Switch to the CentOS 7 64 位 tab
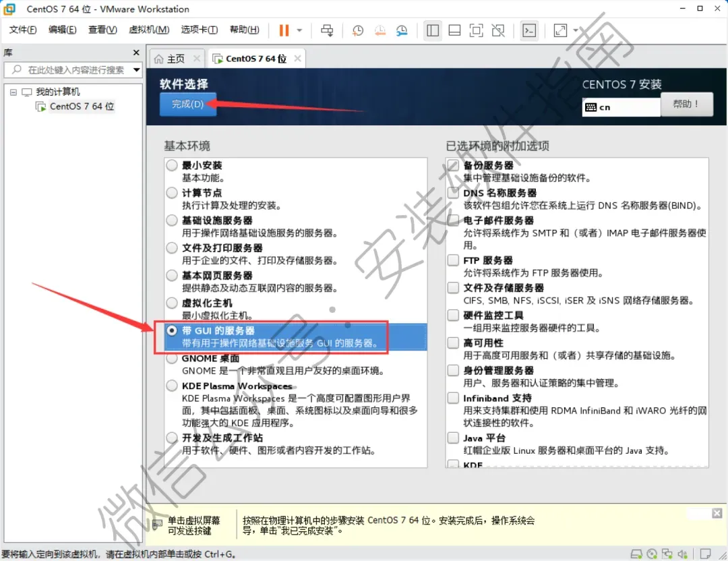Screen dimensions: 728x561 point(256,59)
